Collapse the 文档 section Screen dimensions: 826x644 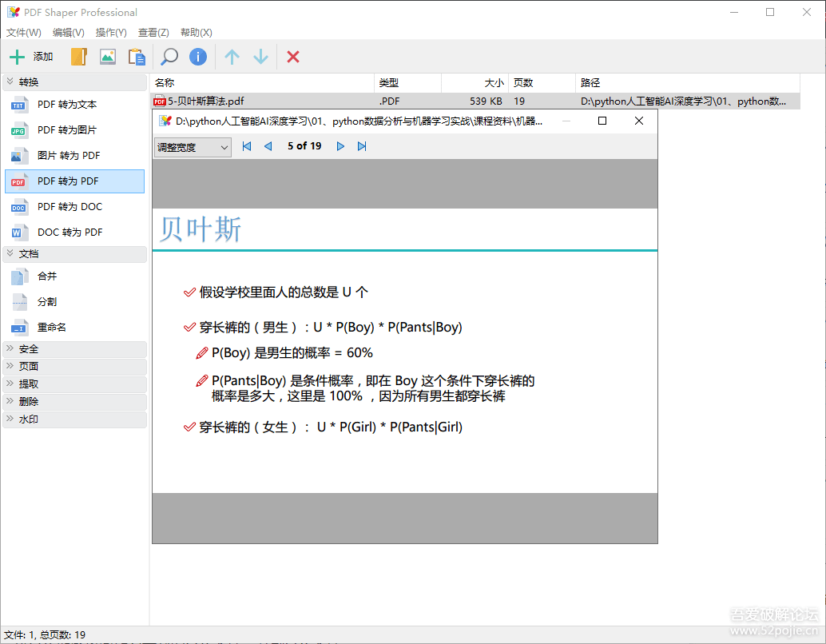(x=75, y=254)
